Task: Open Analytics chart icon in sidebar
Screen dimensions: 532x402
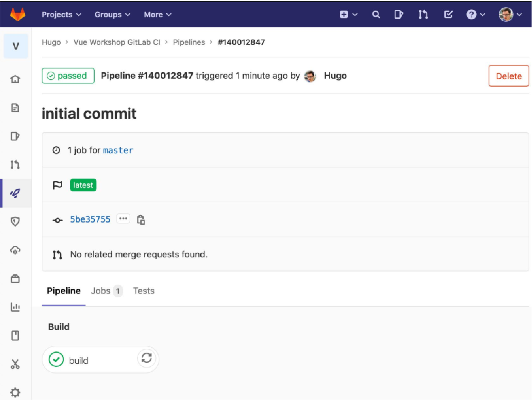Action: point(15,307)
